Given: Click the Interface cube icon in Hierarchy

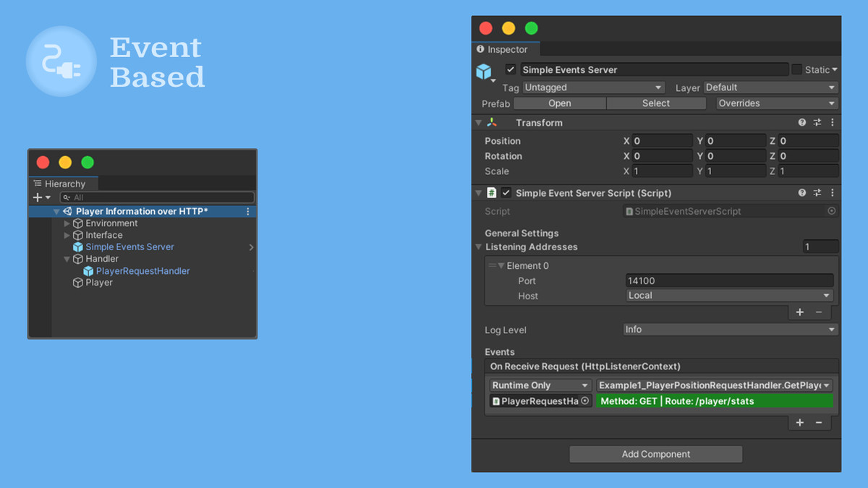Looking at the screenshot, I should point(78,235).
